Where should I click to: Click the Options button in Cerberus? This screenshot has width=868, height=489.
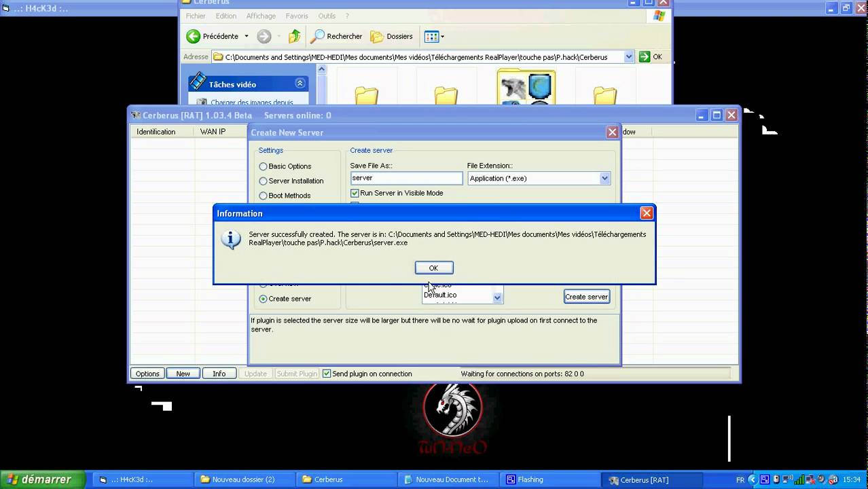point(147,374)
